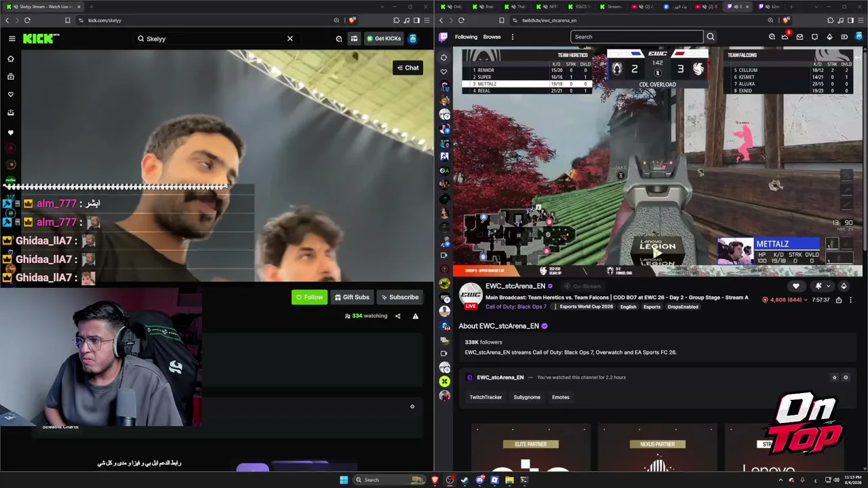Screen dimensions: 868x488
Task: Open the Kick profile avatar menu
Action: pos(412,39)
